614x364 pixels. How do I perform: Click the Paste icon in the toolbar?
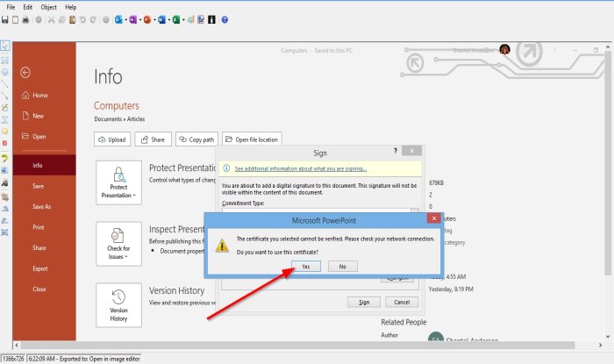click(73, 19)
